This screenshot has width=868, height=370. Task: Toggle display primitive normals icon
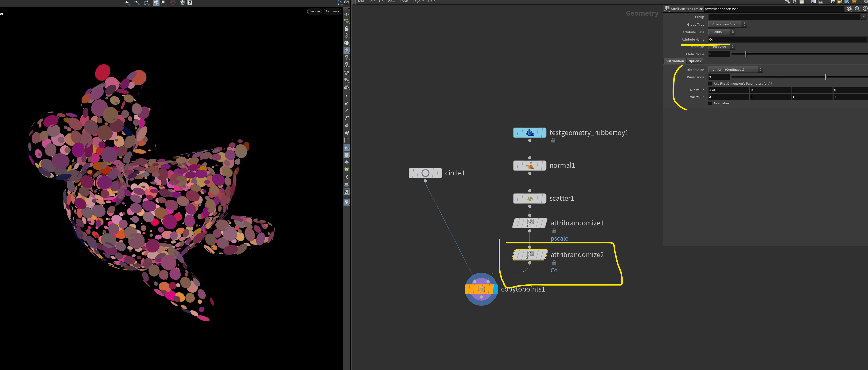click(x=346, y=125)
